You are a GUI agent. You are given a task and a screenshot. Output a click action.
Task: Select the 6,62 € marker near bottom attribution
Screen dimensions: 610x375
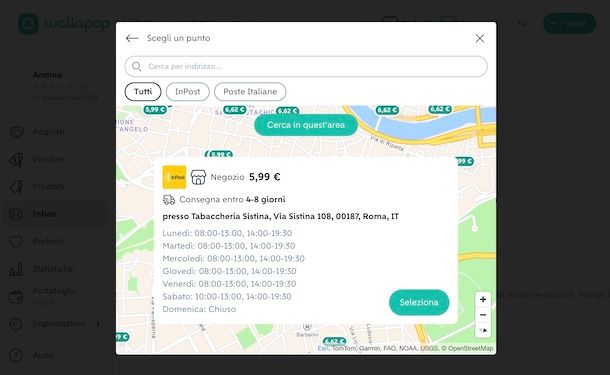click(334, 342)
